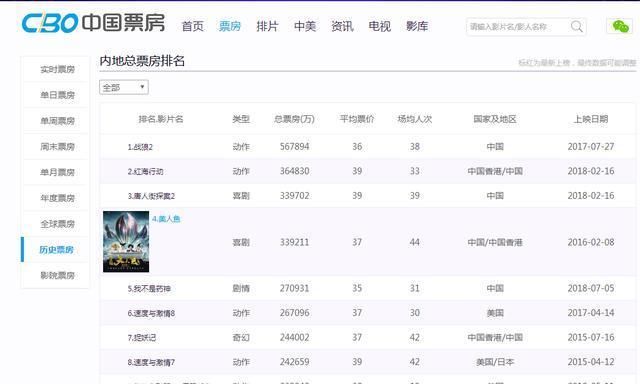Select the 票房 nav item
Viewport: 640px width, 384px height.
coord(230,27)
